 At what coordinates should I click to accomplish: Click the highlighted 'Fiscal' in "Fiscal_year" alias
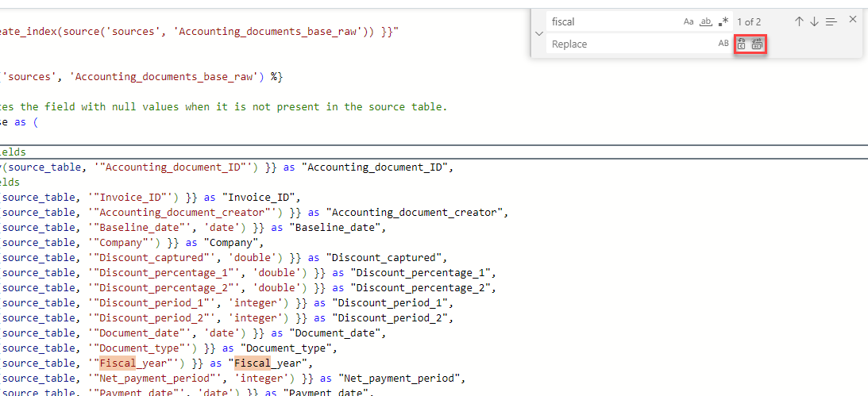pyautogui.click(x=252, y=363)
